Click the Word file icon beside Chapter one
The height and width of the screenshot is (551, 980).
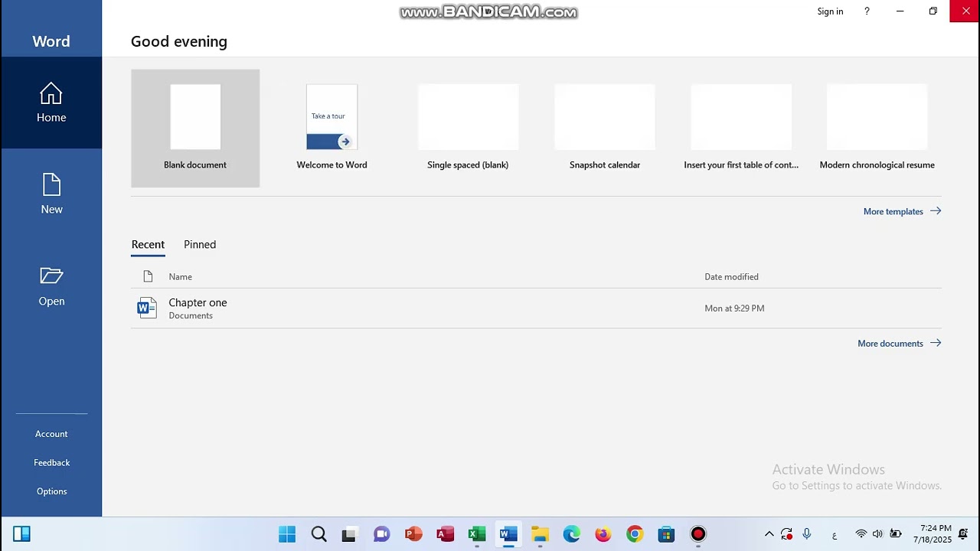click(147, 308)
